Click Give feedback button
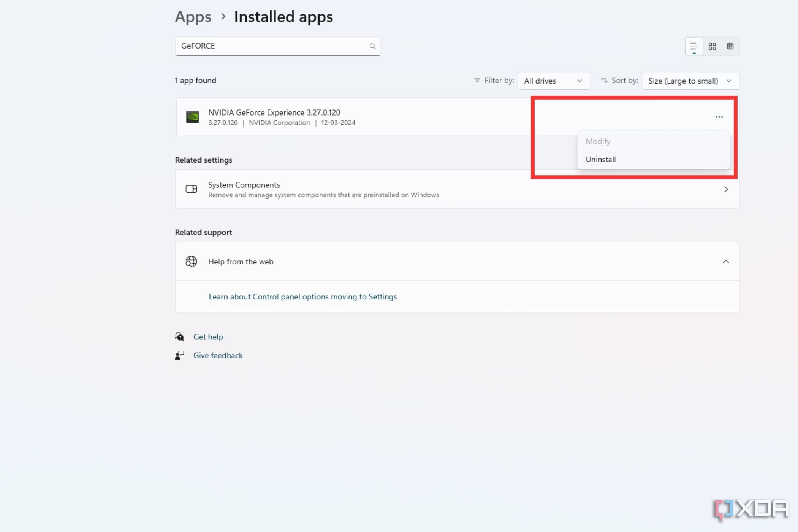Screen dimensions: 798x532 point(218,355)
